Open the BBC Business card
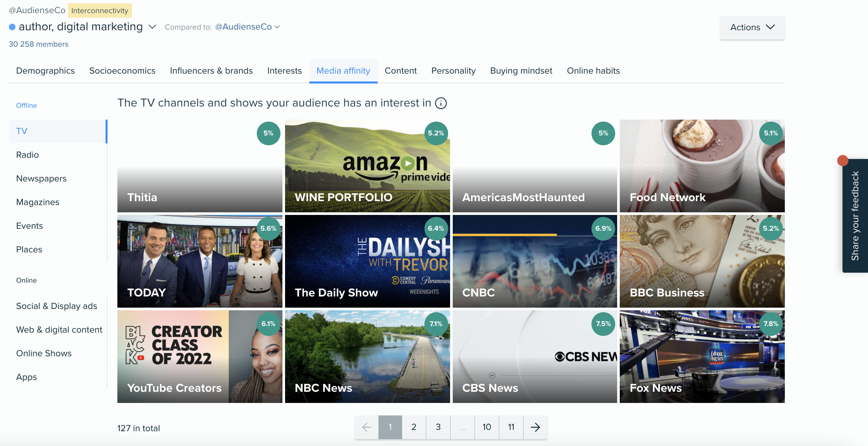The image size is (868, 446). pos(702,261)
